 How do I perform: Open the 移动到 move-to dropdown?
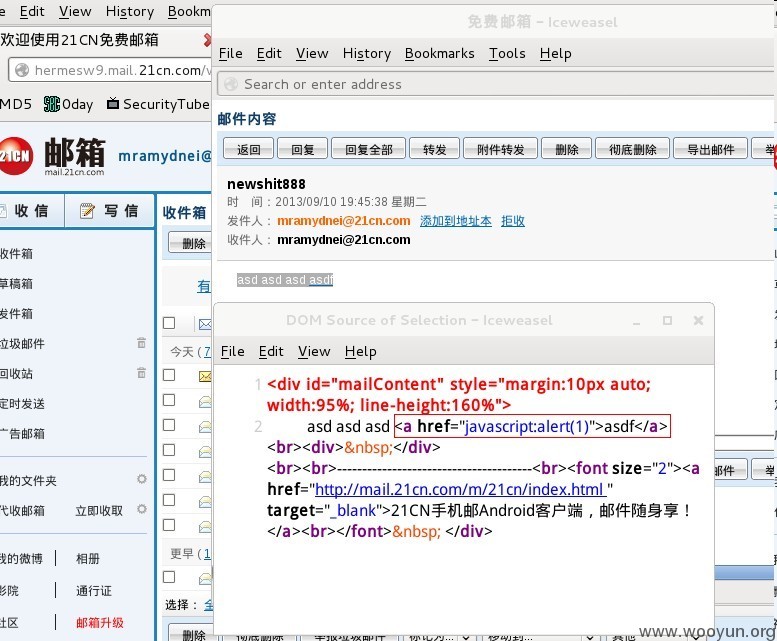click(541, 637)
